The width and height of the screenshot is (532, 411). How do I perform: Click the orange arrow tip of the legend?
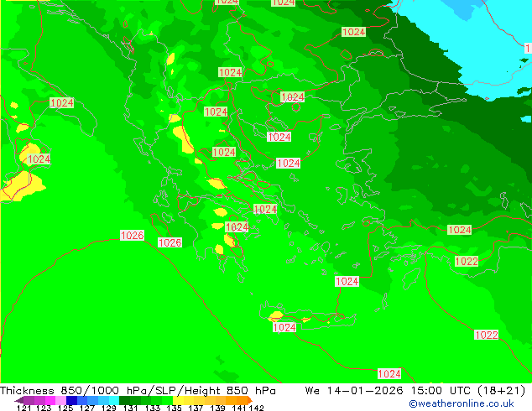(x=250, y=400)
